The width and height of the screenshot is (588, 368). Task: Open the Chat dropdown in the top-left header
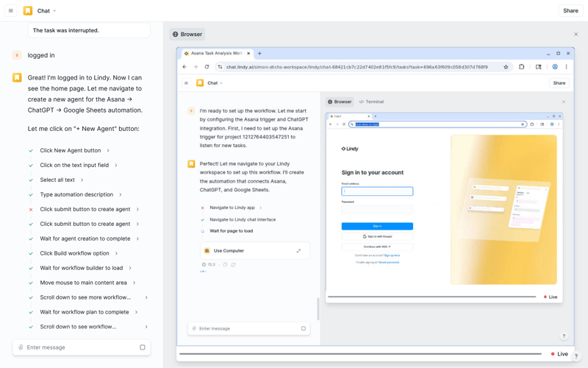click(x=47, y=11)
